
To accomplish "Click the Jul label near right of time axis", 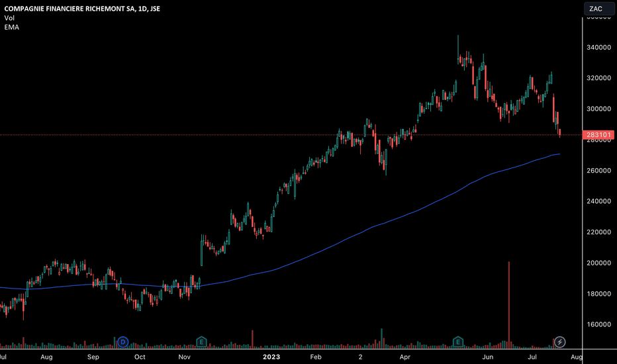I will pos(532,357).
